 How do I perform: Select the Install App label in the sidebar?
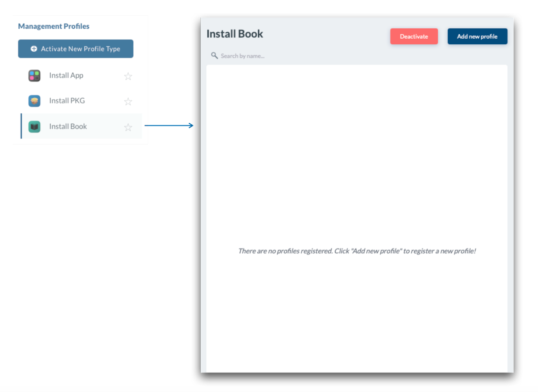pyautogui.click(x=66, y=75)
